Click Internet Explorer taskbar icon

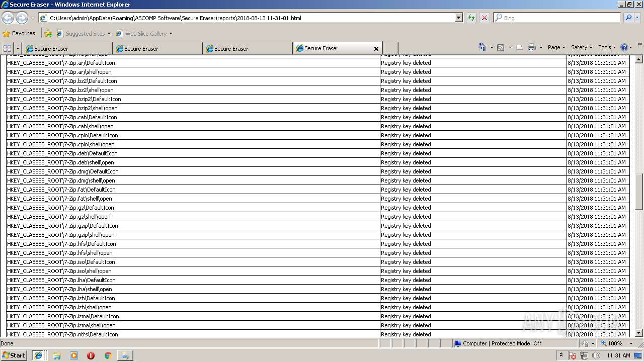click(38, 355)
